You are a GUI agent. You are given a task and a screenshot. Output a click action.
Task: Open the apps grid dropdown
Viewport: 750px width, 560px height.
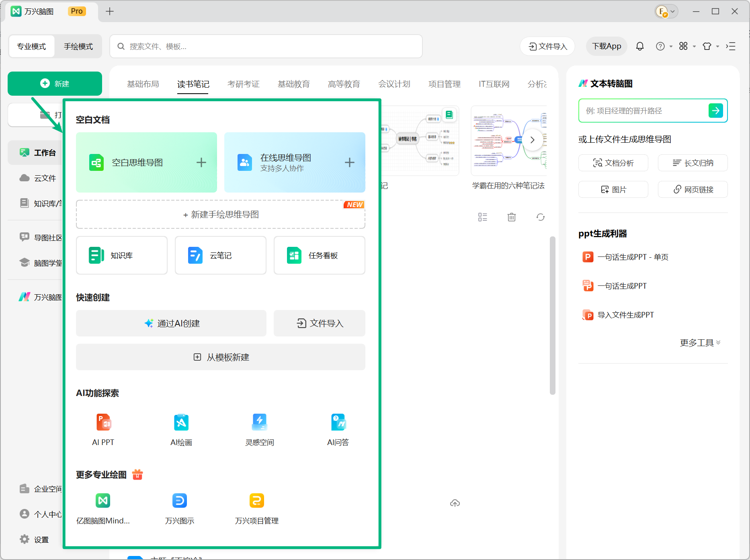point(687,46)
